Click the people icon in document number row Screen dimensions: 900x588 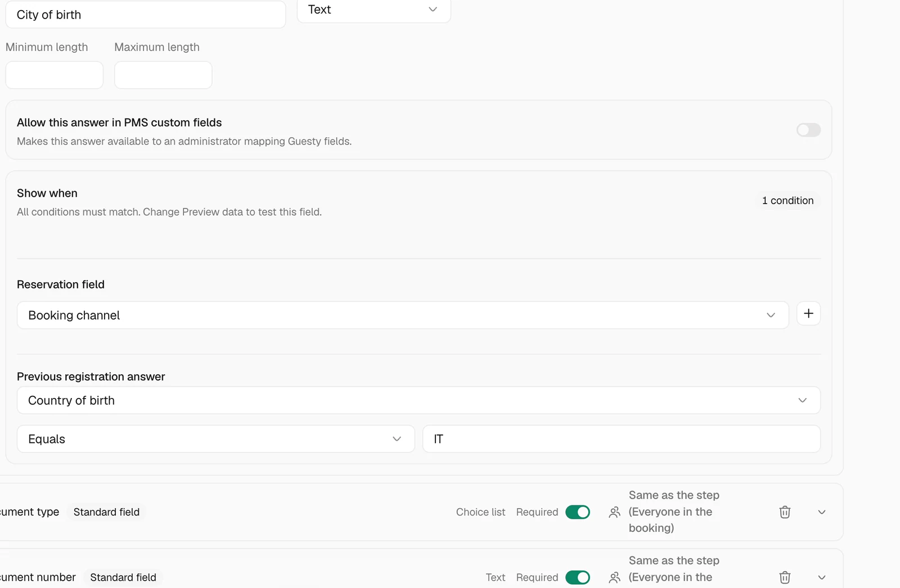pos(614,577)
